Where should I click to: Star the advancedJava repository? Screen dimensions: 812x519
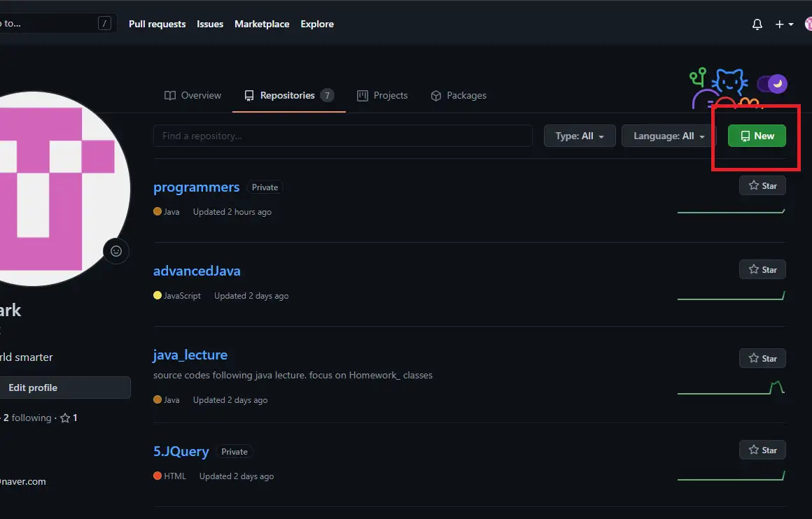762,269
